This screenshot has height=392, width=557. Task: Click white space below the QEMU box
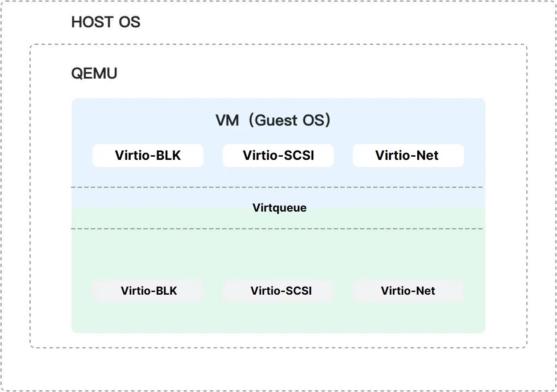point(278,369)
